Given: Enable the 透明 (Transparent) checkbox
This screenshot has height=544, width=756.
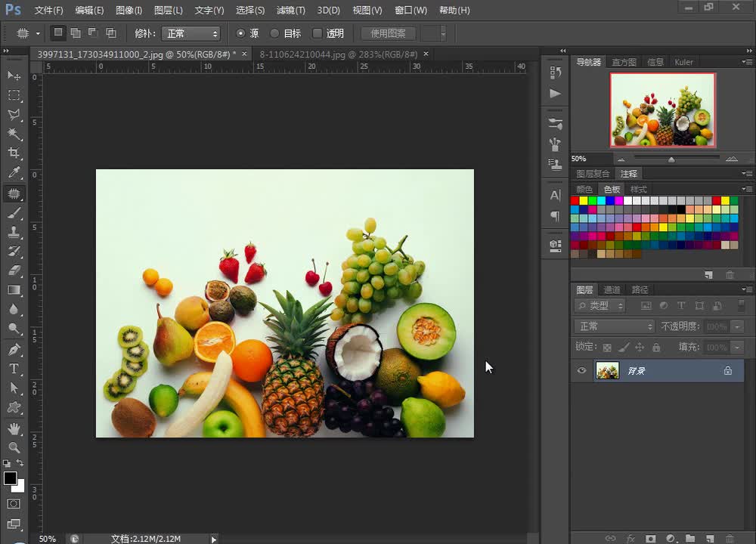Looking at the screenshot, I should point(318,33).
